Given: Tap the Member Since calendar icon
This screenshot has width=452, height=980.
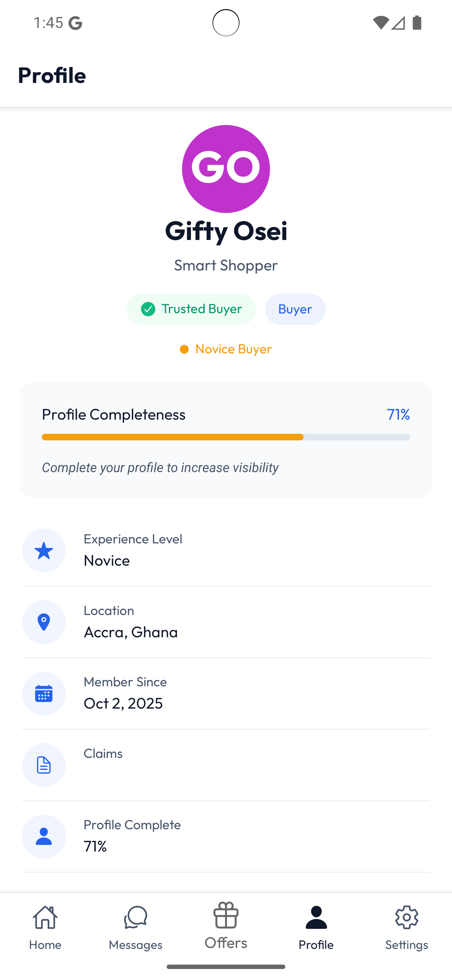Looking at the screenshot, I should [x=44, y=694].
